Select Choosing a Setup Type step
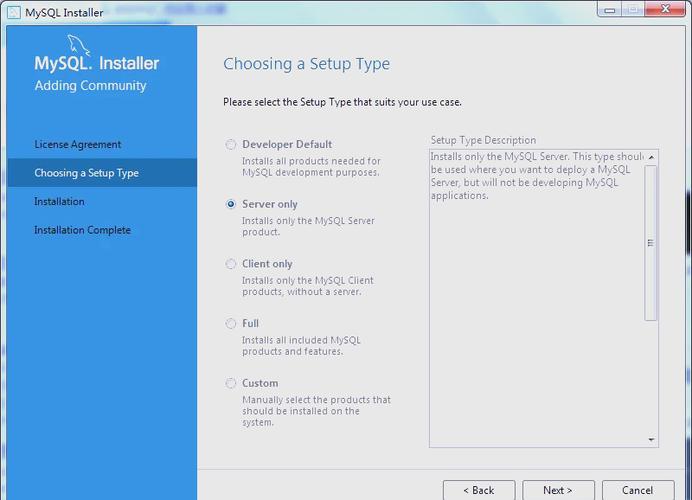 (86, 173)
